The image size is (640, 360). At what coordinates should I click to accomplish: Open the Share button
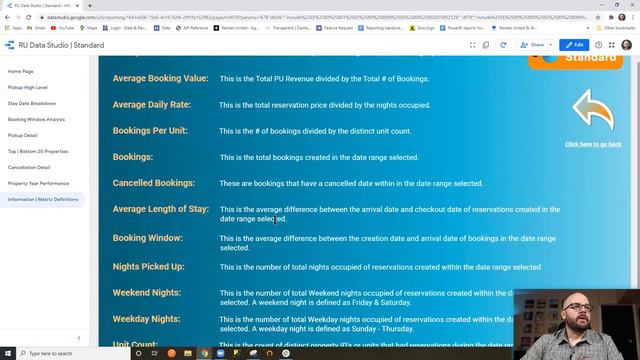tap(532, 45)
